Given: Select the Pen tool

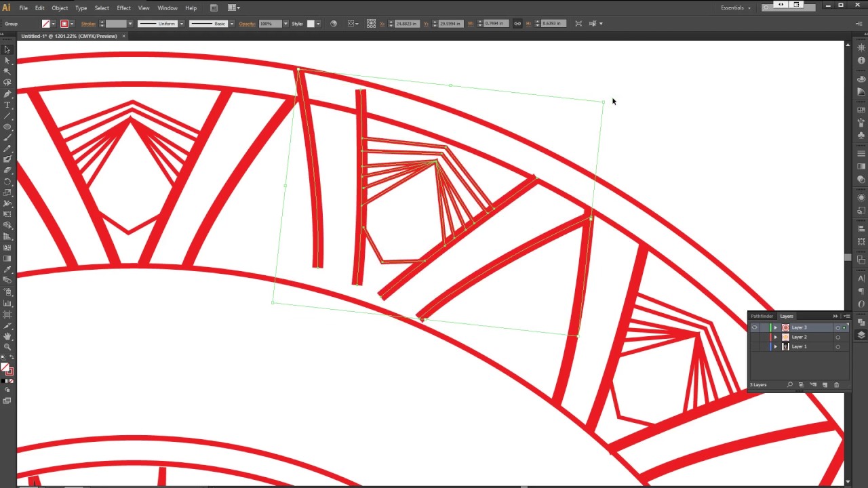Looking at the screenshot, I should coord(7,94).
